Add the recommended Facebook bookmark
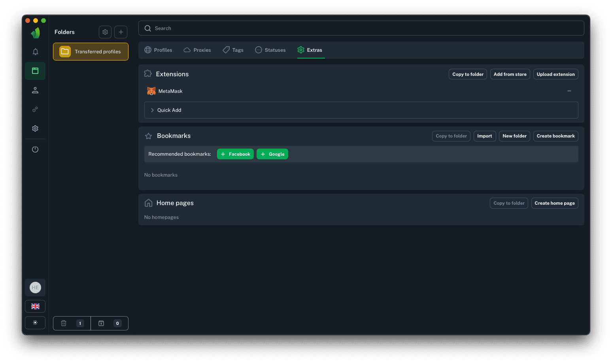 point(235,154)
